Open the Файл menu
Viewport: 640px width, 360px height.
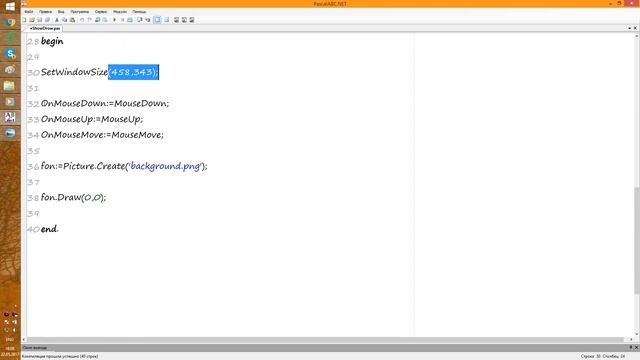pyautogui.click(x=29, y=11)
